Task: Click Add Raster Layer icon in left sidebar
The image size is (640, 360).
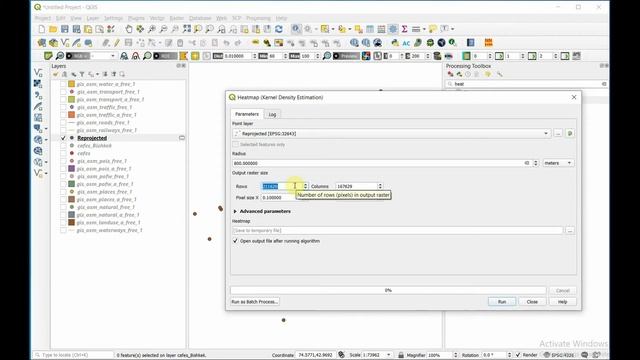Action: pyautogui.click(x=38, y=84)
